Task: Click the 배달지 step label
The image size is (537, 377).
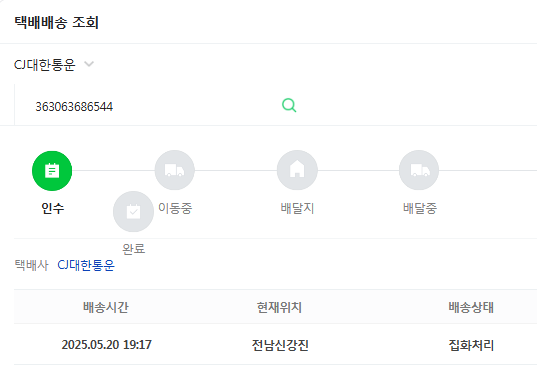Action: [x=297, y=208]
